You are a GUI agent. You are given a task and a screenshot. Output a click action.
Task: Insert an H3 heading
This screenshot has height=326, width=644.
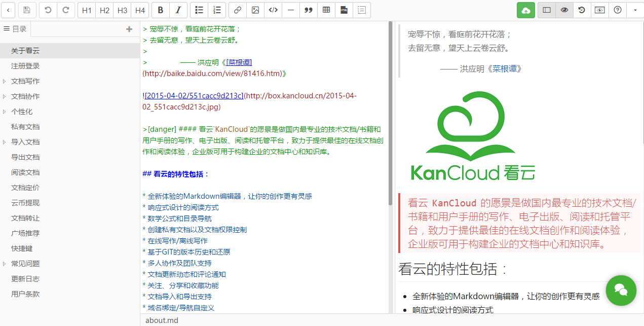122,10
